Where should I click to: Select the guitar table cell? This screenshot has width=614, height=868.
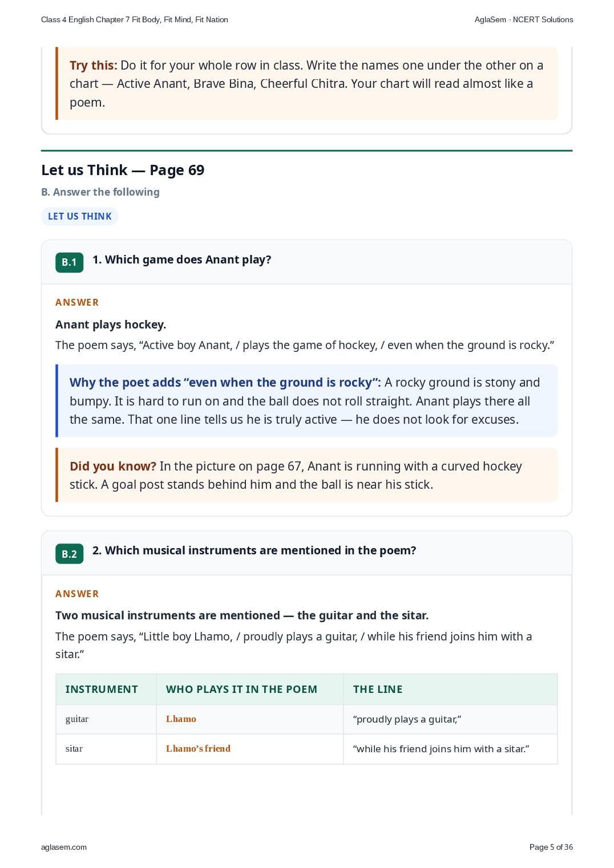point(106,719)
